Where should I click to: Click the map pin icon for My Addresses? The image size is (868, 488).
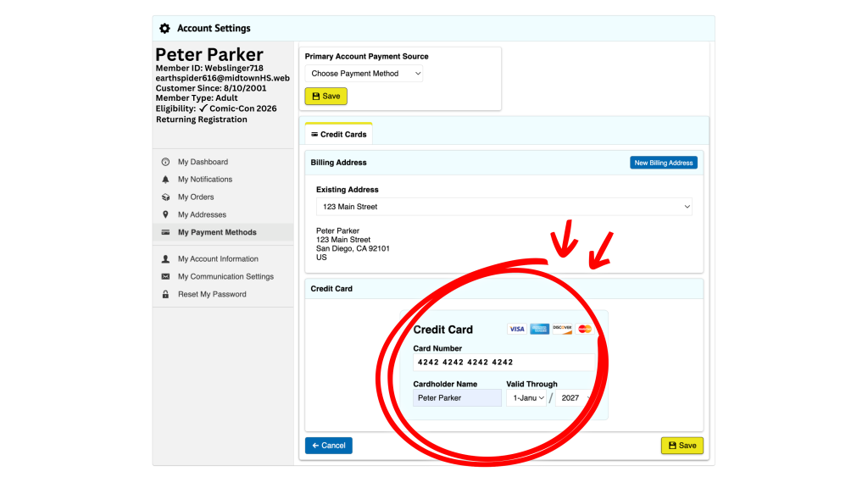pyautogui.click(x=165, y=215)
